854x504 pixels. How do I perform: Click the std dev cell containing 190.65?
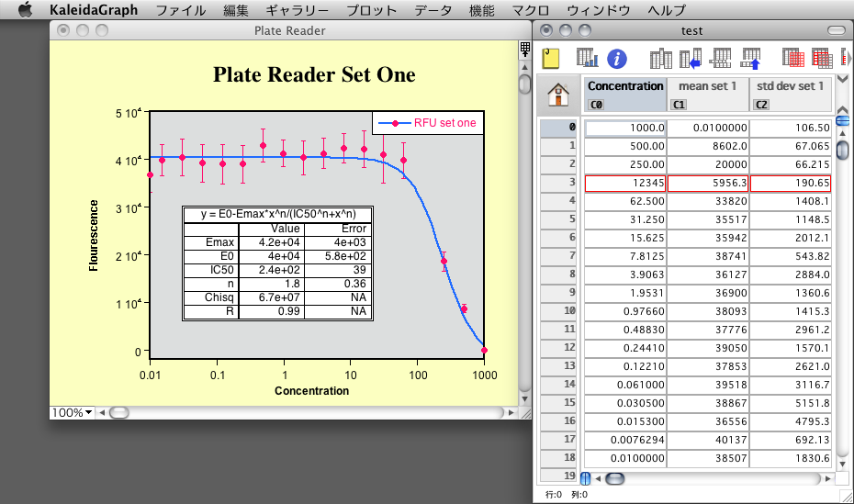point(791,183)
